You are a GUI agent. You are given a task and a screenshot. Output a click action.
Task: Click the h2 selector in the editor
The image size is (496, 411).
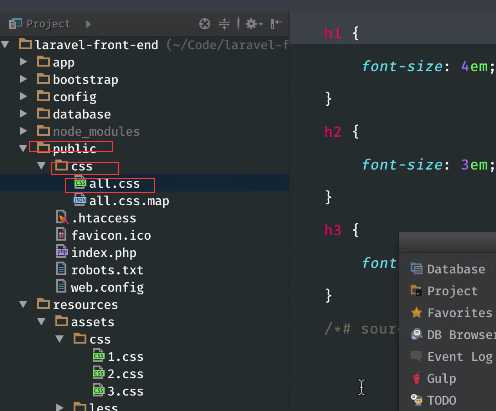click(333, 132)
